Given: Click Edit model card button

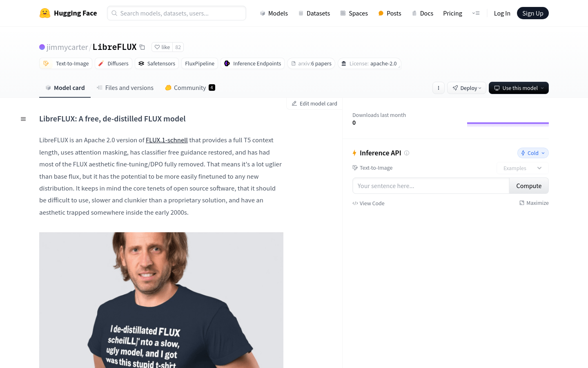Looking at the screenshot, I should (x=314, y=103).
